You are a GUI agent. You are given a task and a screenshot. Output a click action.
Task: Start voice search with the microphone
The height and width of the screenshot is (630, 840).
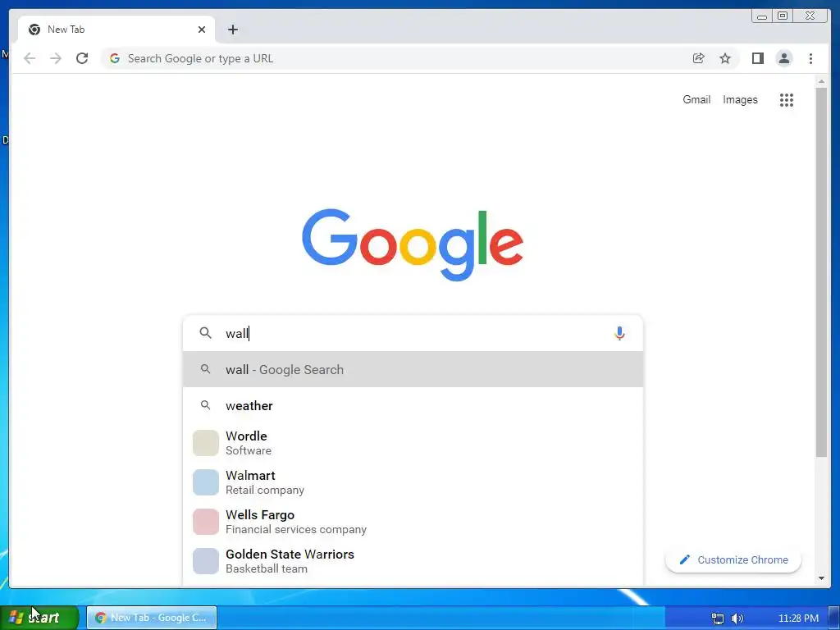click(619, 333)
